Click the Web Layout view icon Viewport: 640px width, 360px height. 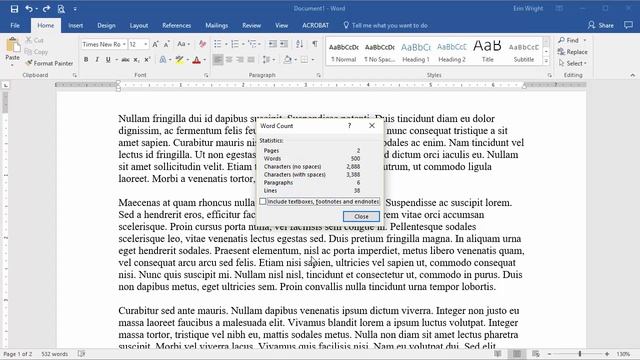pos(536,354)
